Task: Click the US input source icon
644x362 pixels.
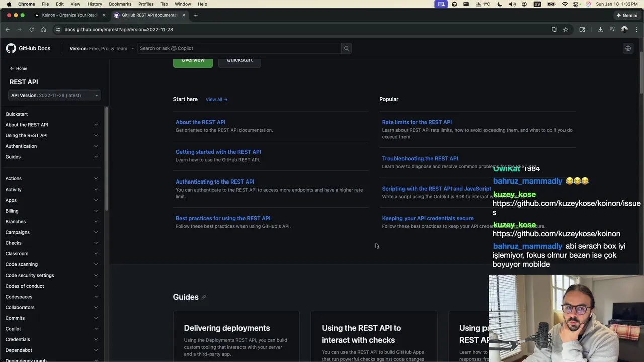Action: point(537,4)
